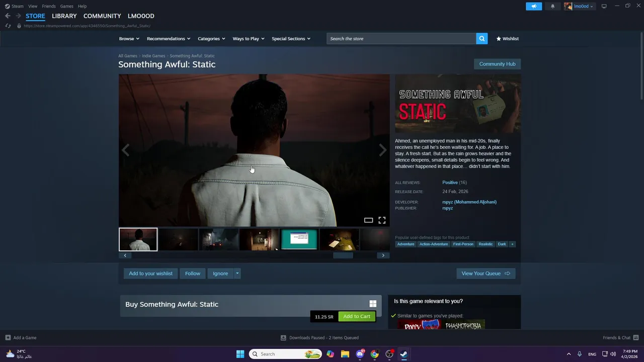This screenshot has height=362, width=644.
Task: Click the Windows taskbar Search box
Action: click(x=285, y=354)
